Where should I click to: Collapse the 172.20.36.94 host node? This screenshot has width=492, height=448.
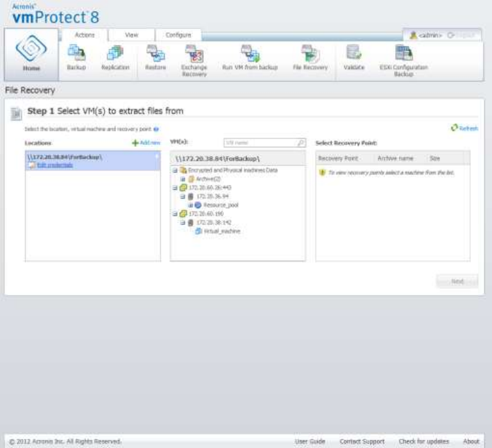pyautogui.click(x=183, y=197)
